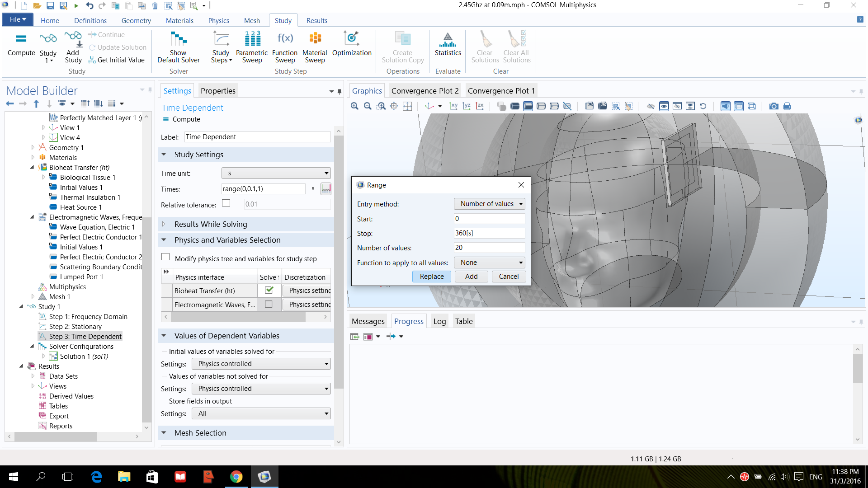868x488 pixels.
Task: Click the Replace button in Range dialog
Action: 431,277
